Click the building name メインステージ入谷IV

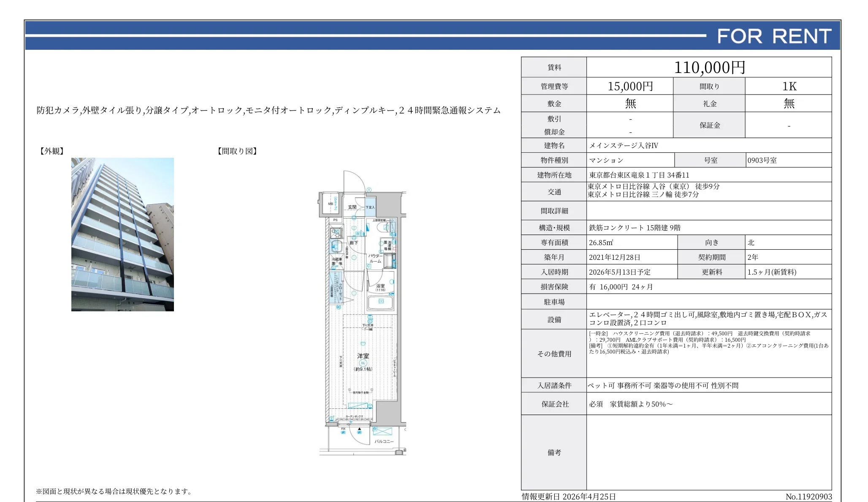[x=625, y=145]
